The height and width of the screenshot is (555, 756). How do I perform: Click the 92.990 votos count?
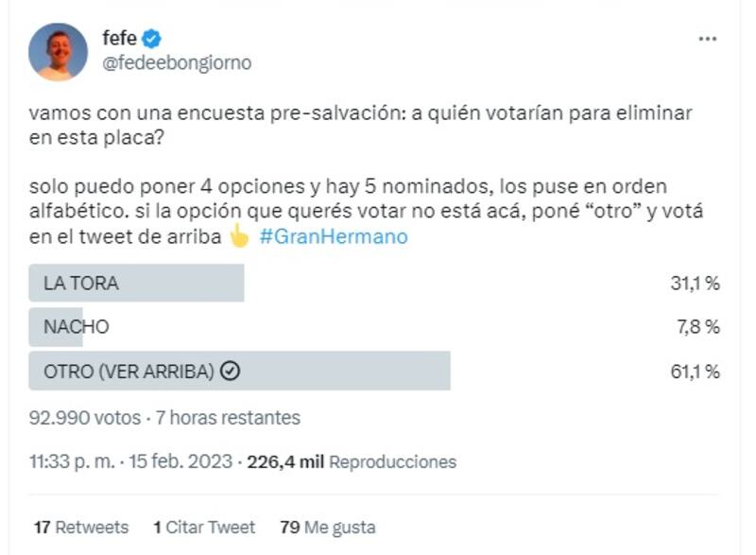click(84, 417)
